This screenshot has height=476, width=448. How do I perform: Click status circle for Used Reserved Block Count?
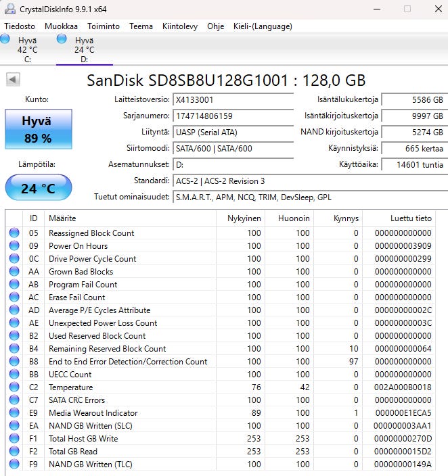14,336
